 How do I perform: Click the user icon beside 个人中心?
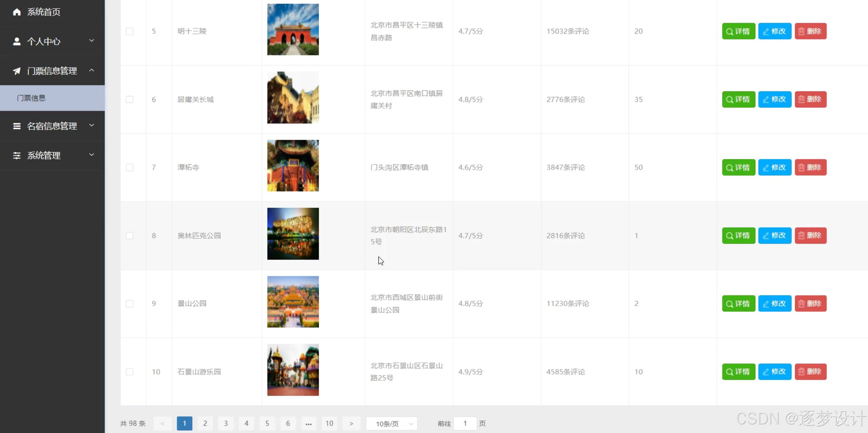coord(17,41)
